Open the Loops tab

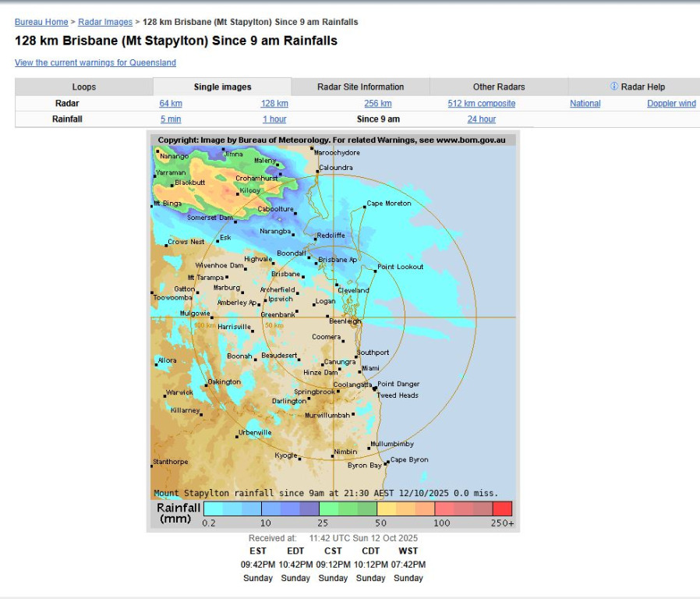[84, 87]
